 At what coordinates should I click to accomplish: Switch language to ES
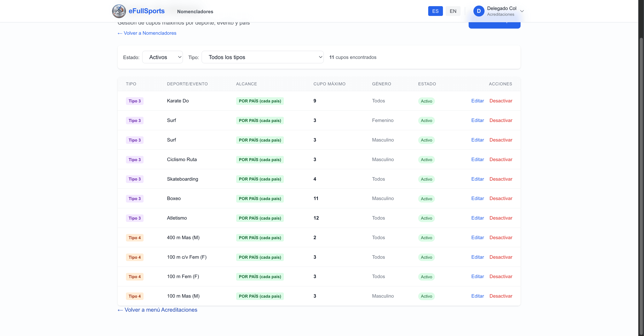435,11
